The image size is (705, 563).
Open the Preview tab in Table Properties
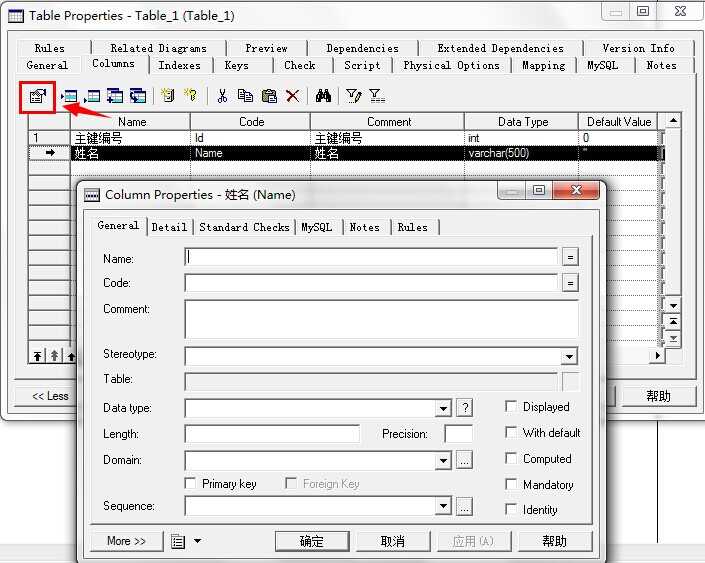[266, 48]
